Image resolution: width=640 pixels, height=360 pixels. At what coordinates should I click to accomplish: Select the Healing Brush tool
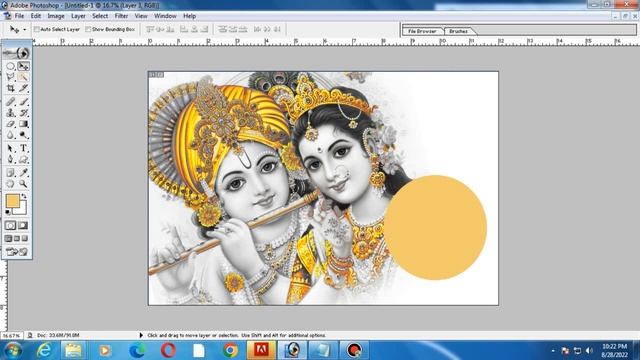pos(11,101)
